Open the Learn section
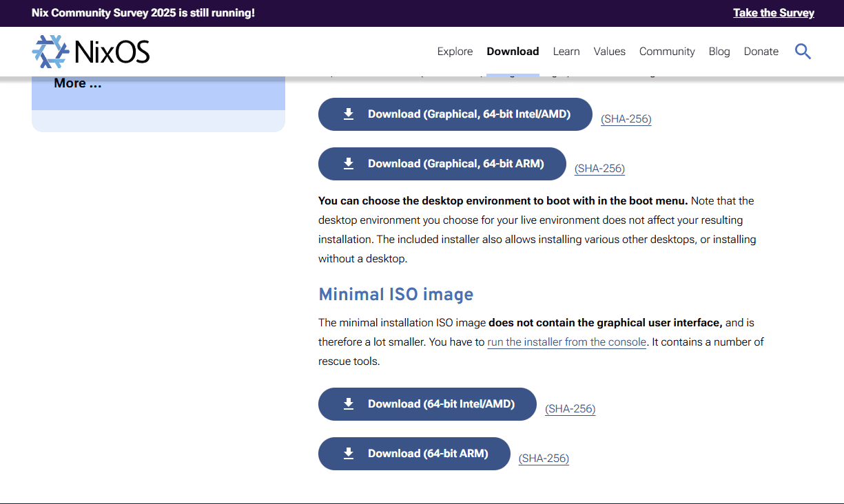 coord(566,51)
